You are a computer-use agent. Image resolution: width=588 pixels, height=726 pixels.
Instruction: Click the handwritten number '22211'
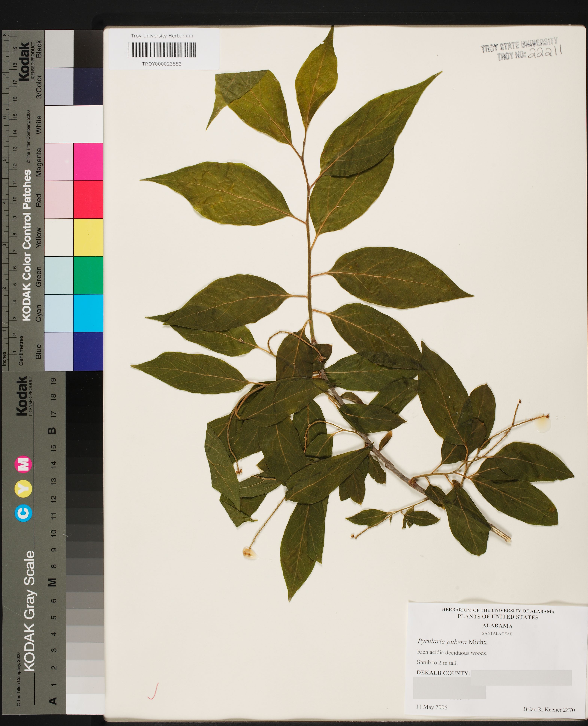coord(545,52)
